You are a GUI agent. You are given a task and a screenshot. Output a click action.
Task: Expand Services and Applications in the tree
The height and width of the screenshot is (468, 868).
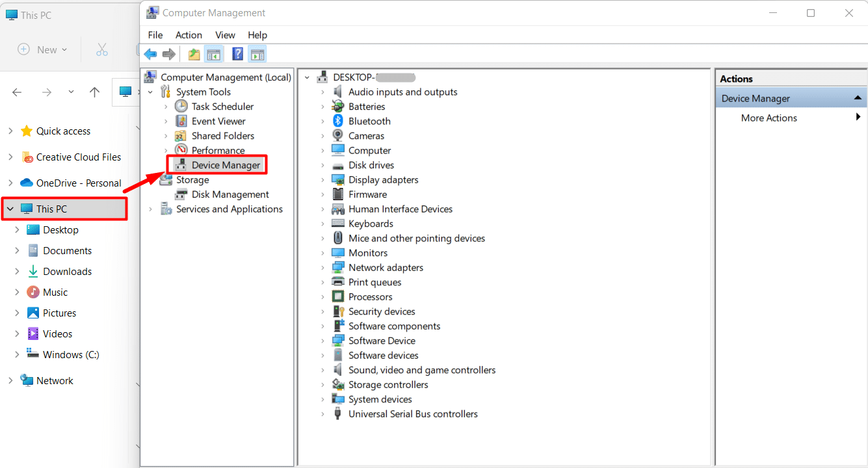[x=151, y=209]
